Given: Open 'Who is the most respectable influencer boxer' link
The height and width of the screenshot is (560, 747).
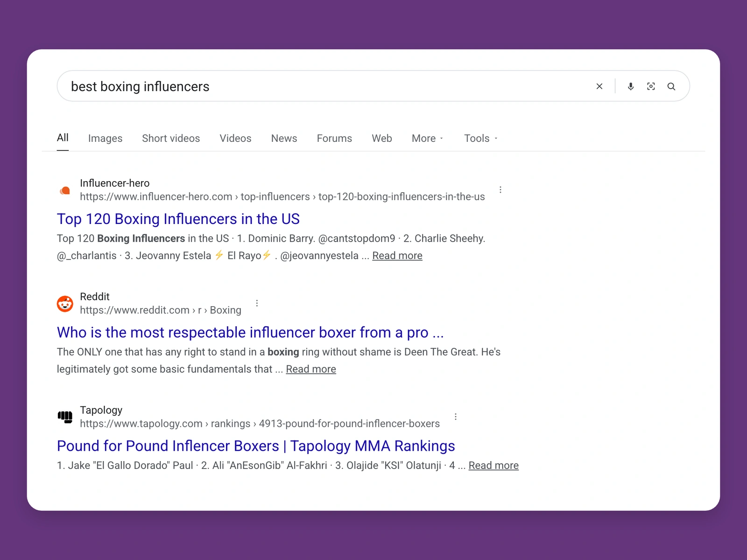Looking at the screenshot, I should point(250,332).
